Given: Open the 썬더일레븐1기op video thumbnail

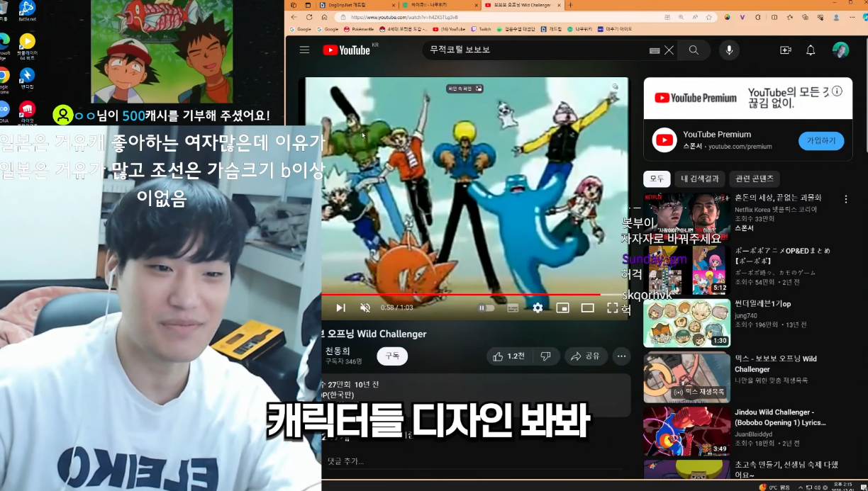Looking at the screenshot, I should [x=686, y=323].
